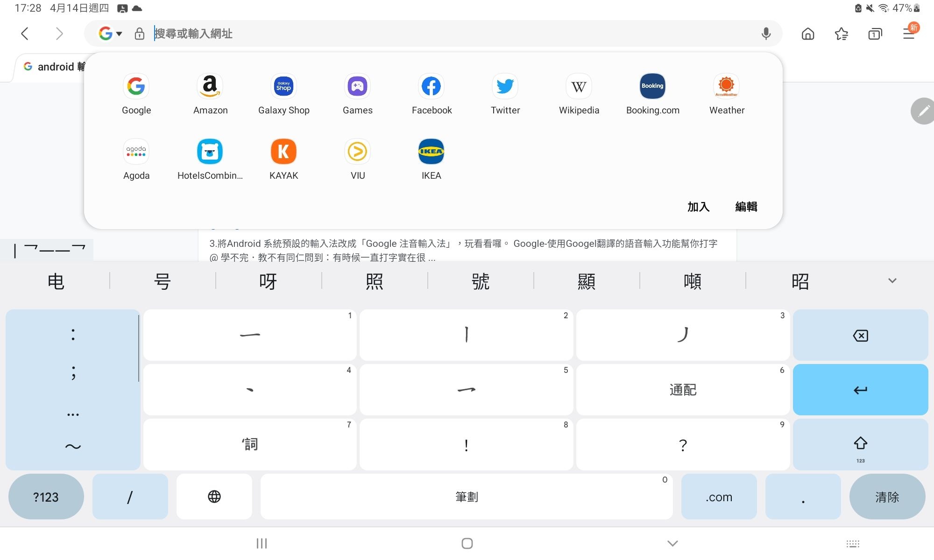Tap the dot stroke 丶 key
The image size is (934, 560).
tap(250, 390)
